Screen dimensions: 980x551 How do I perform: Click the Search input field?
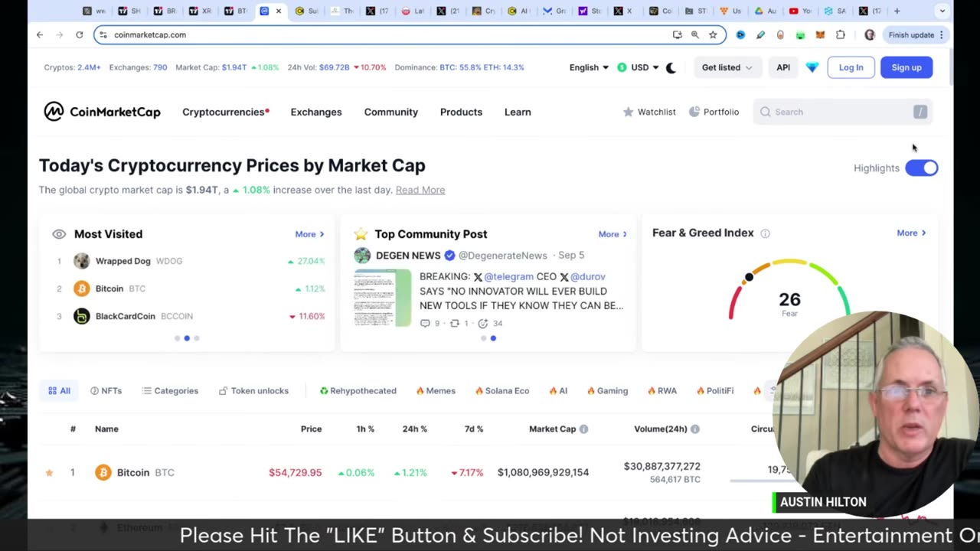point(842,112)
